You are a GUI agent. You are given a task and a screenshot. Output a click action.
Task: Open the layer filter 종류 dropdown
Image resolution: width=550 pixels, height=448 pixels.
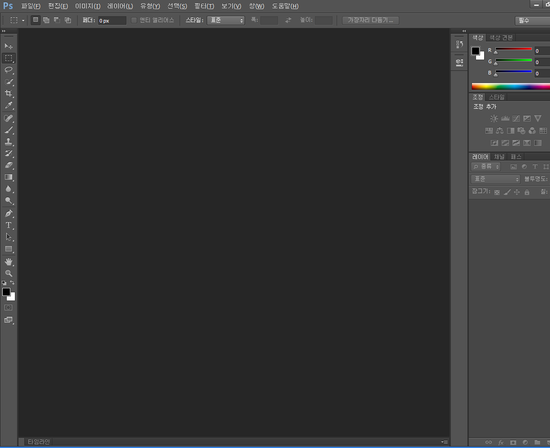pos(486,167)
